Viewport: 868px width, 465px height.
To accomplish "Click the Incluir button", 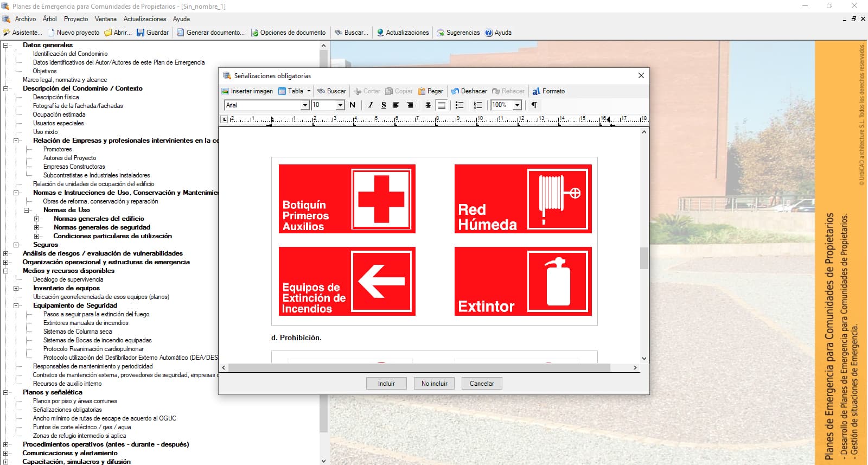I will coord(386,384).
